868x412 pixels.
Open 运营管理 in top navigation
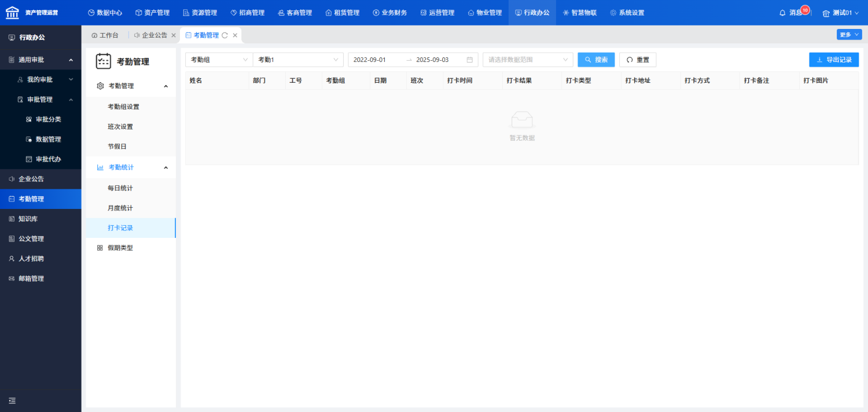[437, 13]
